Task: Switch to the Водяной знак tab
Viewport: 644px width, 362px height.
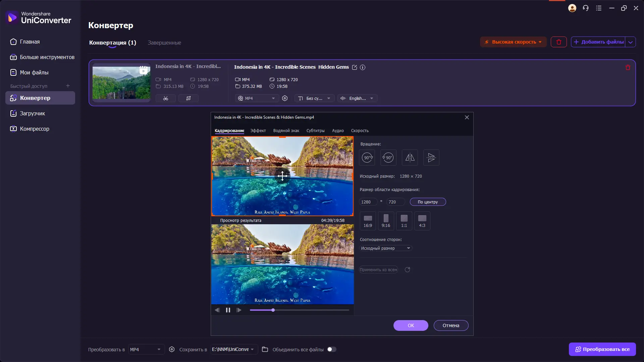Action: pyautogui.click(x=286, y=131)
